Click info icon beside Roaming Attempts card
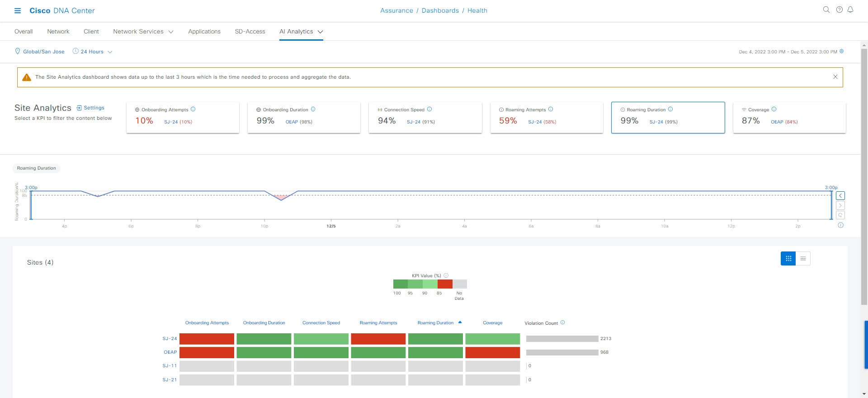The width and height of the screenshot is (868, 398). click(551, 109)
